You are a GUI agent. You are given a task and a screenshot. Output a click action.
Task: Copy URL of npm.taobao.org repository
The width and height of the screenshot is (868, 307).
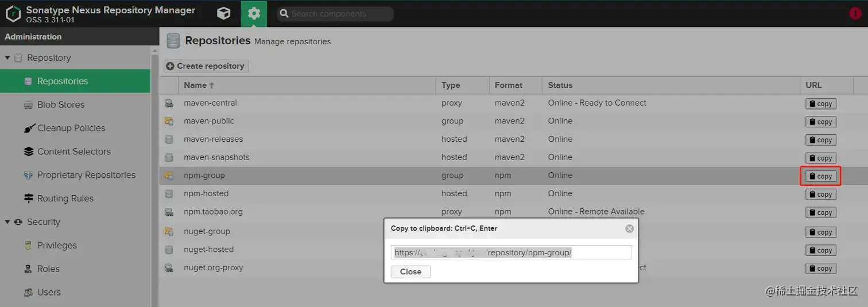(821, 213)
